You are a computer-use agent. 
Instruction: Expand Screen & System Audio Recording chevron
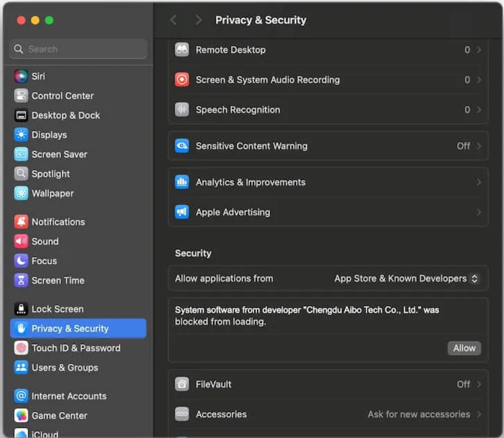click(x=479, y=79)
